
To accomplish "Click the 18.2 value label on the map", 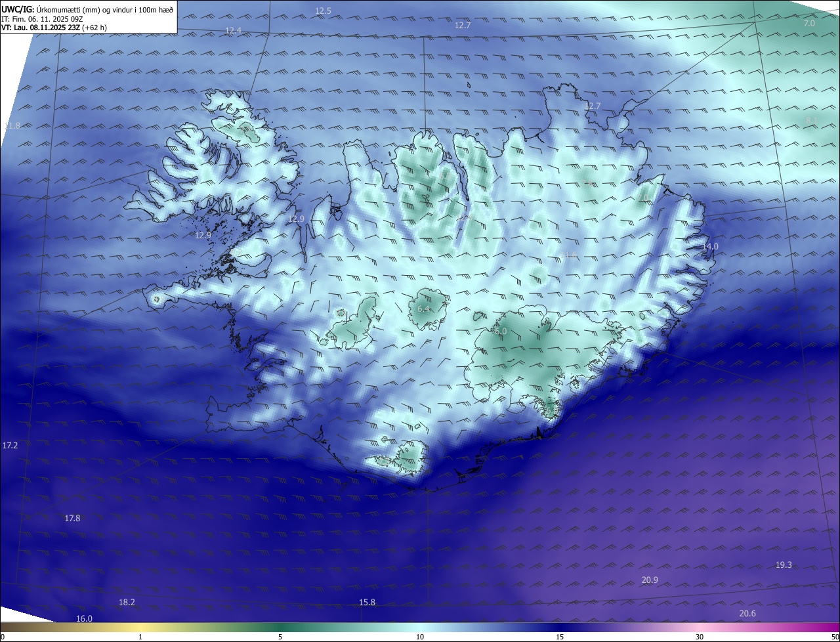I will 127,603.
